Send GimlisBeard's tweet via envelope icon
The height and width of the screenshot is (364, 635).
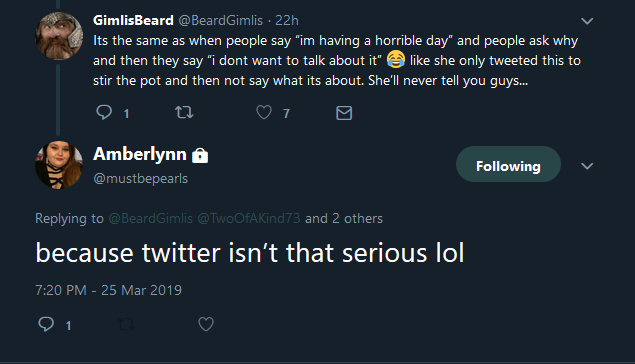point(344,113)
